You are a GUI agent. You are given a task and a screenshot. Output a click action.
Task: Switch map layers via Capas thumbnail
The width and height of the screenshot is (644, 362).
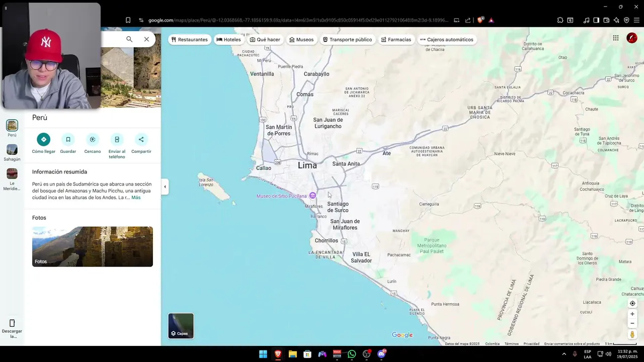[x=181, y=326]
